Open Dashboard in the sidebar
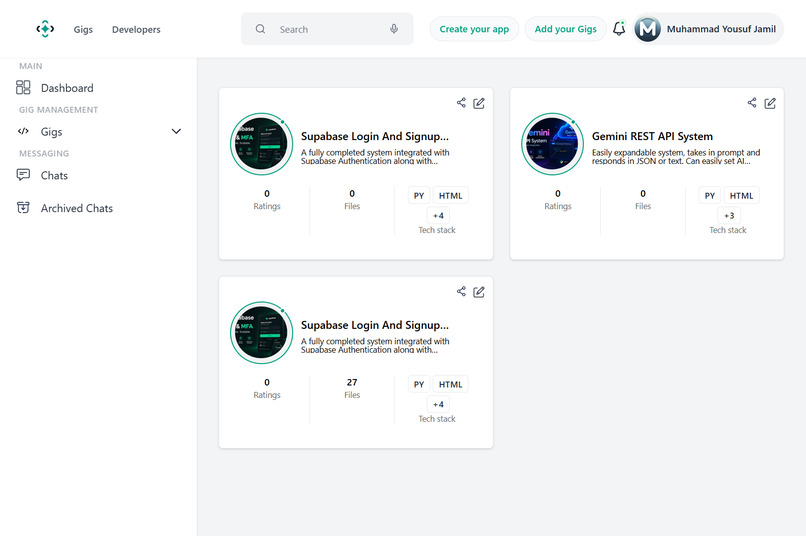 click(67, 88)
